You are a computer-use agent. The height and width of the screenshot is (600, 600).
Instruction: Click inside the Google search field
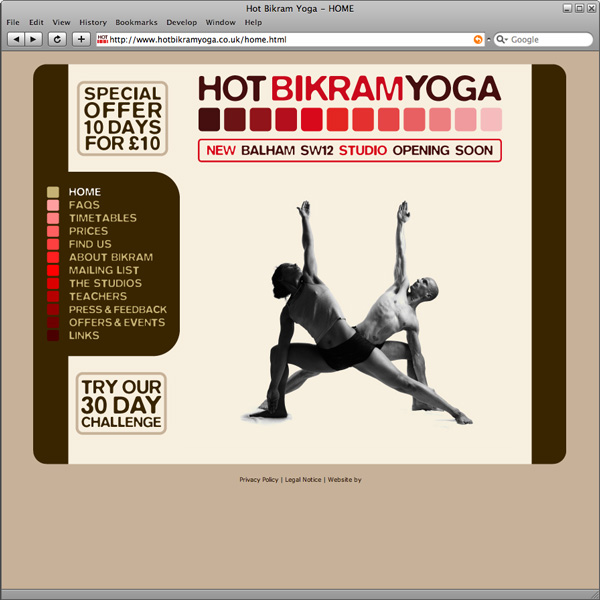[x=543, y=39]
